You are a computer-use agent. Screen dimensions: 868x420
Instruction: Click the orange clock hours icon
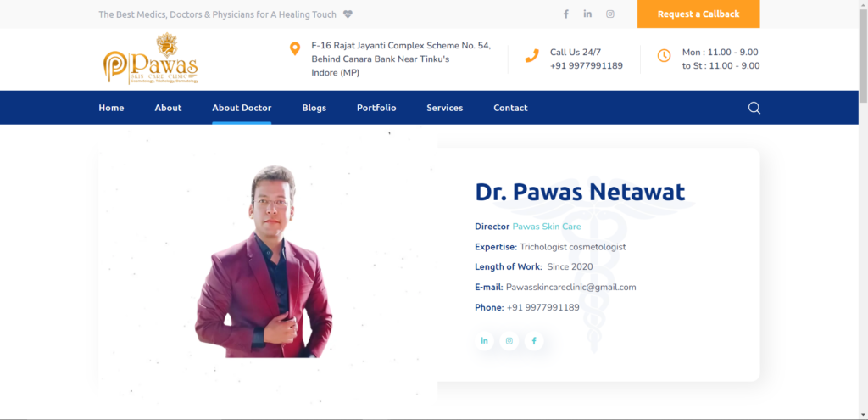[x=664, y=55]
